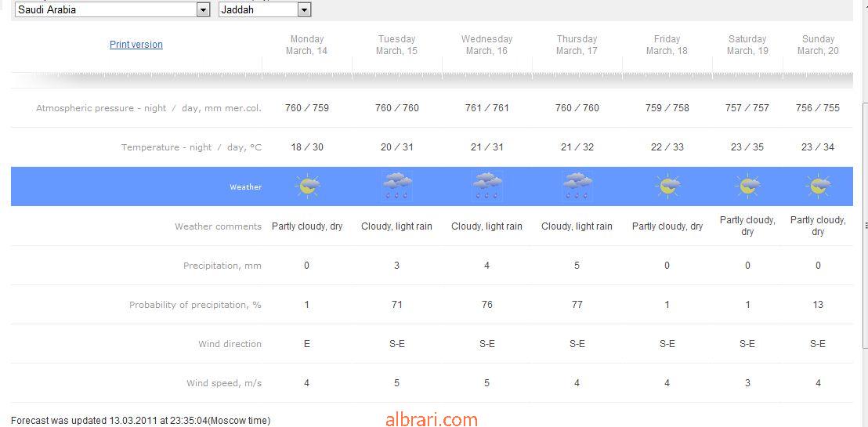The height and width of the screenshot is (427, 868).
Task: Click Sunday's precipitation probability 13
Action: pos(818,305)
